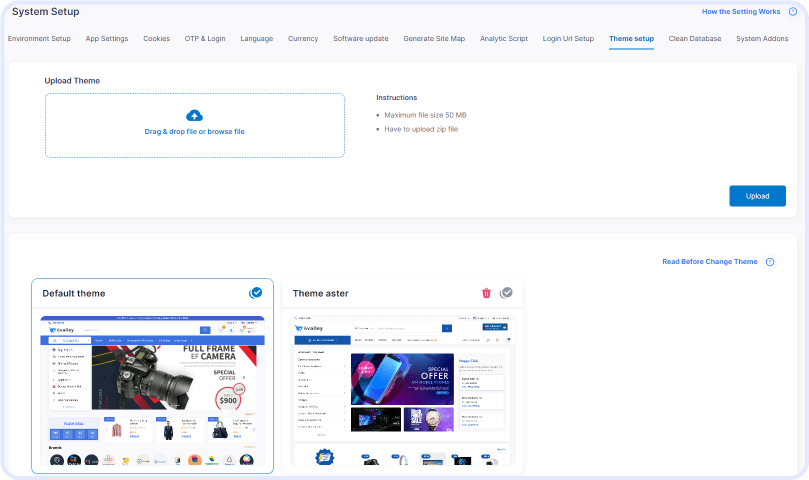Viewport: 809px width, 480px height.
Task: Click the Upload button
Action: coord(757,196)
